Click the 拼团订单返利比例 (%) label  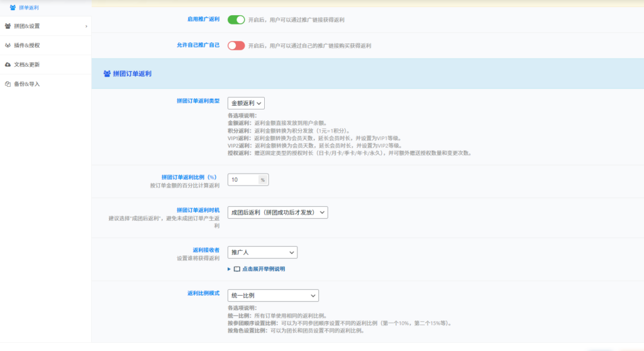(x=189, y=177)
